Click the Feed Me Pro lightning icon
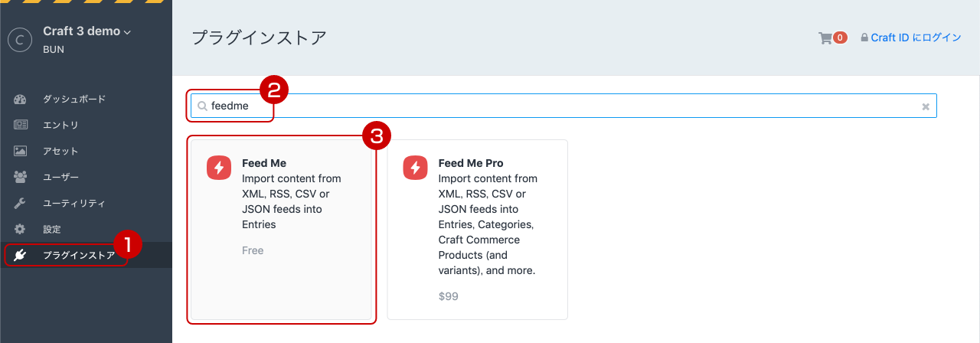 [x=416, y=168]
